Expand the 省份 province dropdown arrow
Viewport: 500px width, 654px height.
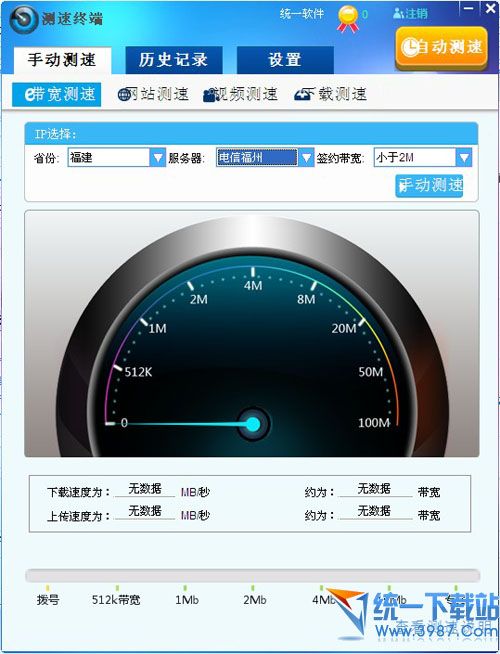158,158
